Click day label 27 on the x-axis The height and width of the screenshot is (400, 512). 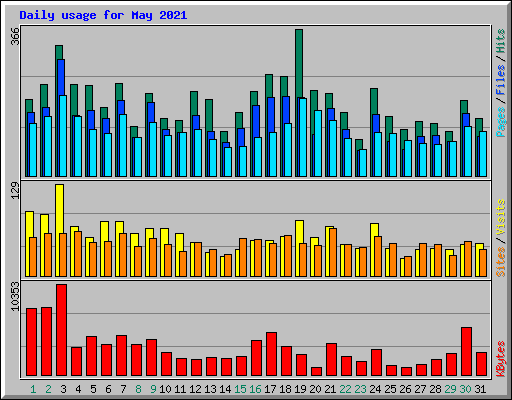420,389
